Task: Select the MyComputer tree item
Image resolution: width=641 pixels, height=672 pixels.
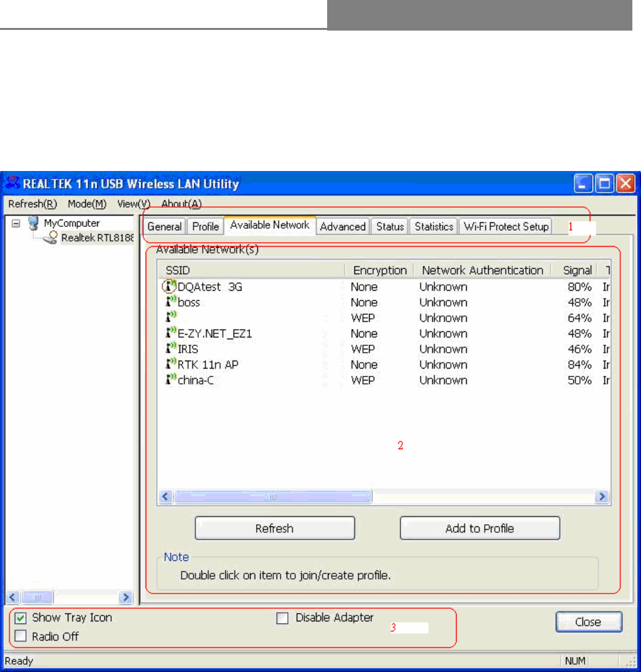Action: click(x=72, y=224)
